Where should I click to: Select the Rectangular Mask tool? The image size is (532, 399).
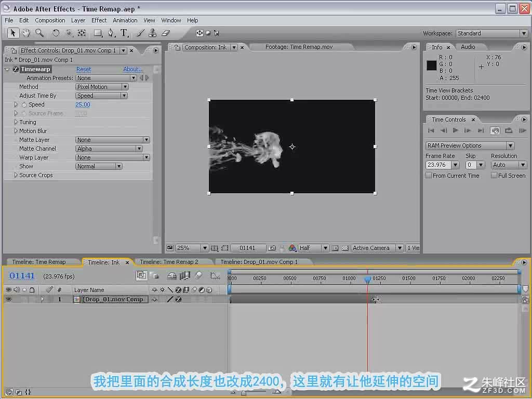point(98,33)
